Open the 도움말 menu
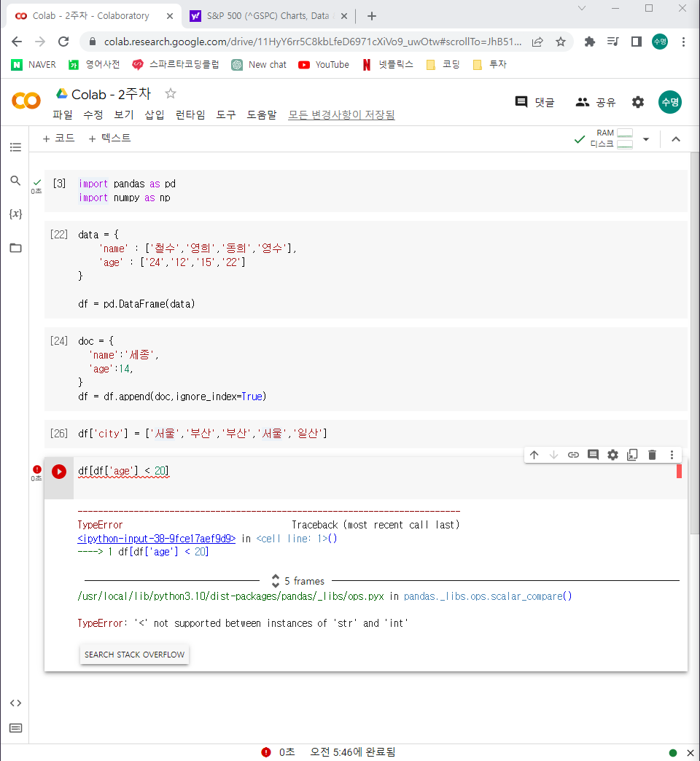Screen dimensions: 700x761 [262, 115]
